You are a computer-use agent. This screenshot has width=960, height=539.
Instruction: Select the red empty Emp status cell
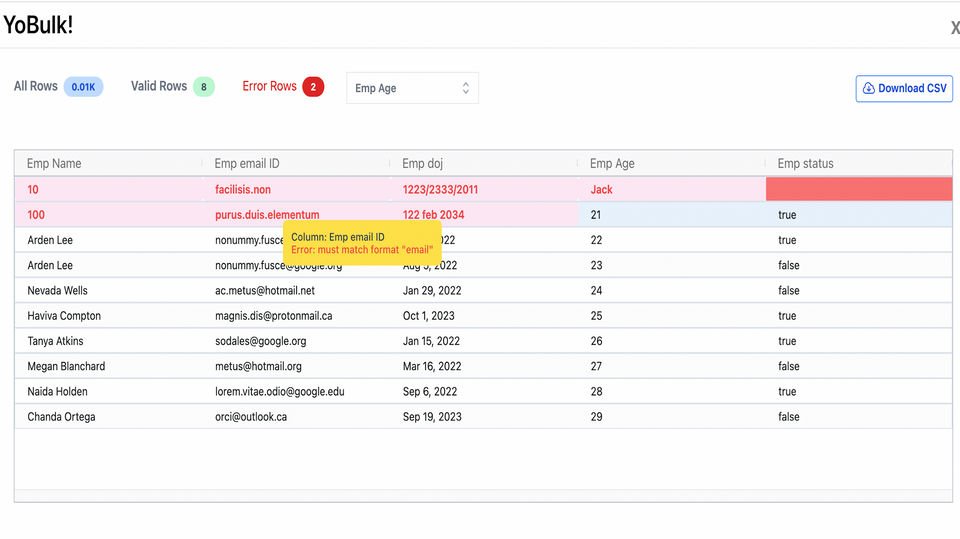point(859,189)
